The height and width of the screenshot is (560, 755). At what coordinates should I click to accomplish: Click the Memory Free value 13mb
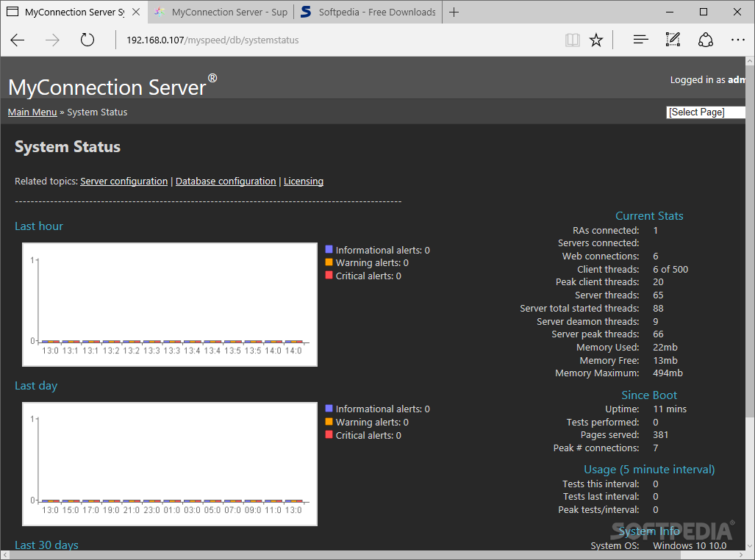point(665,360)
